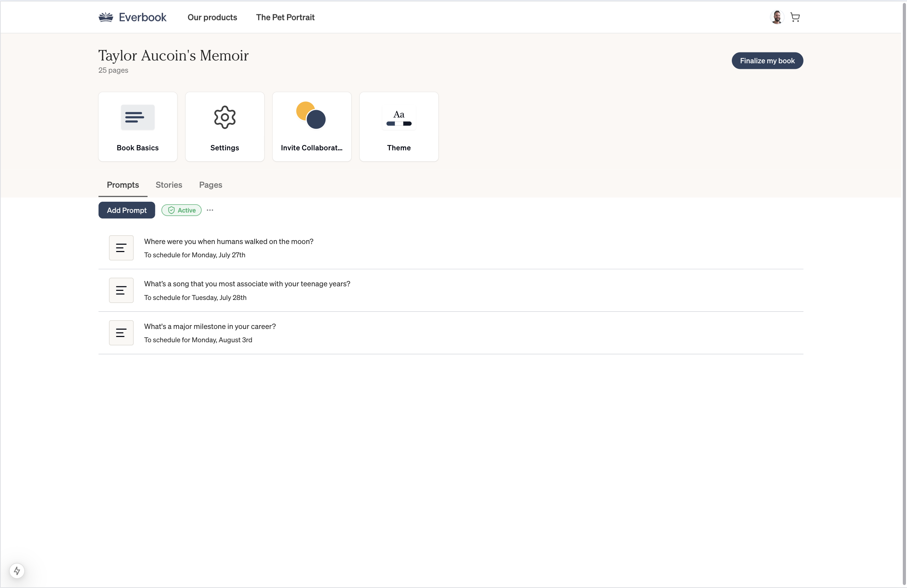The width and height of the screenshot is (907, 588).
Task: Click 'To schedule for Tuesday, July 28th'
Action: 195,297
